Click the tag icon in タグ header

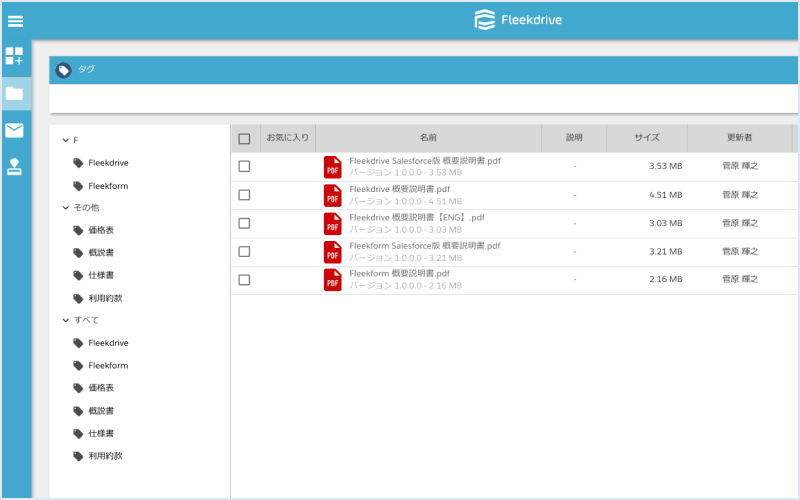coord(63,70)
